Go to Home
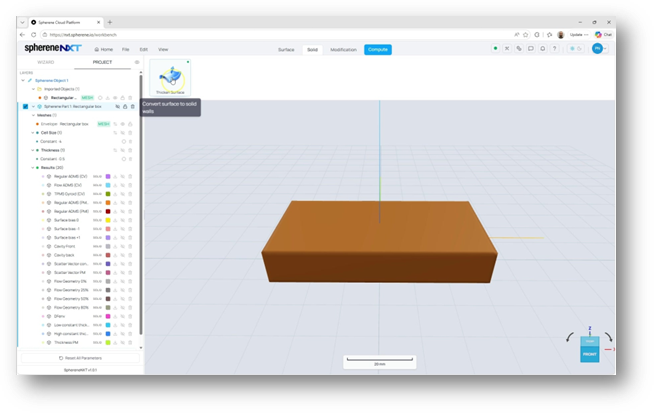The image size is (654, 414). [x=103, y=49]
